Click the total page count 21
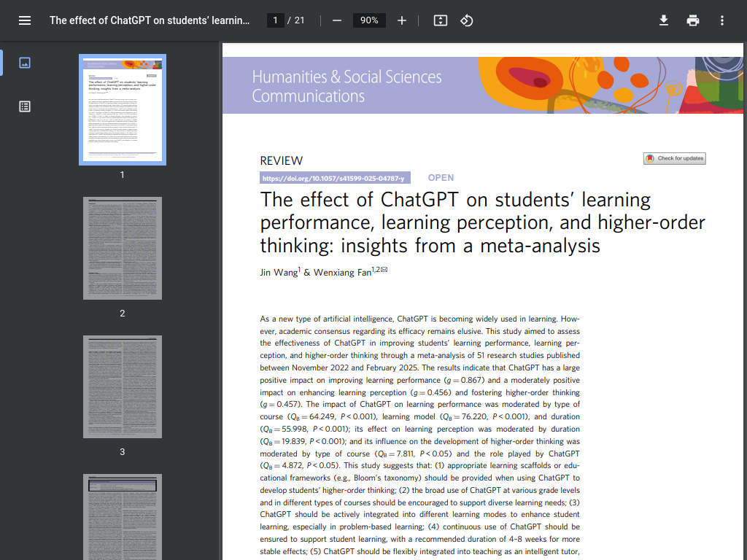This screenshot has height=560, width=747. click(299, 20)
